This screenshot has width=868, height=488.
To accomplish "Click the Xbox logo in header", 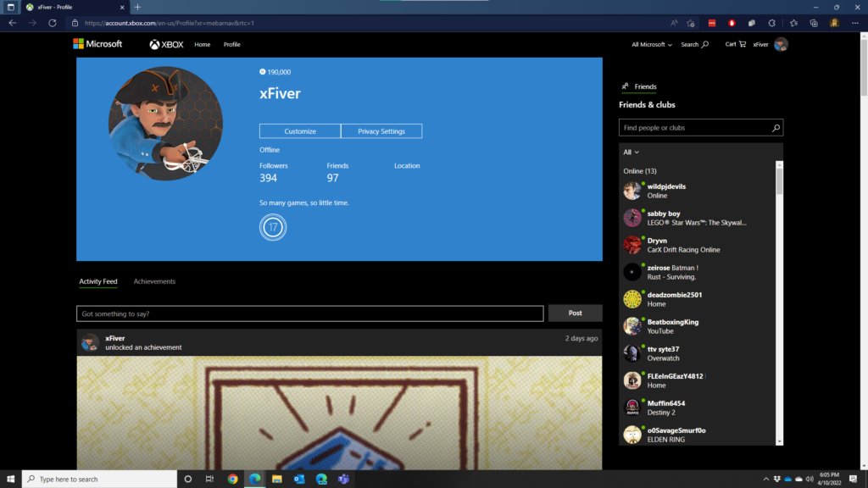I will 167,44.
